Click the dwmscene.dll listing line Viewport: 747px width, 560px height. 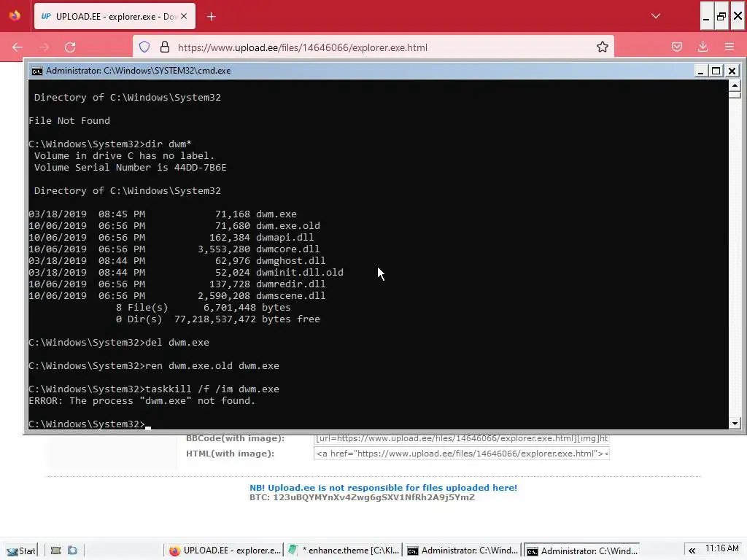[177, 296]
